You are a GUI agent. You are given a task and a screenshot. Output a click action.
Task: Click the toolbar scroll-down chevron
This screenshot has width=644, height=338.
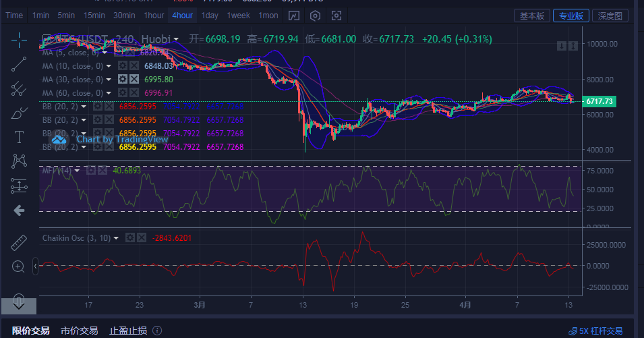(x=19, y=306)
